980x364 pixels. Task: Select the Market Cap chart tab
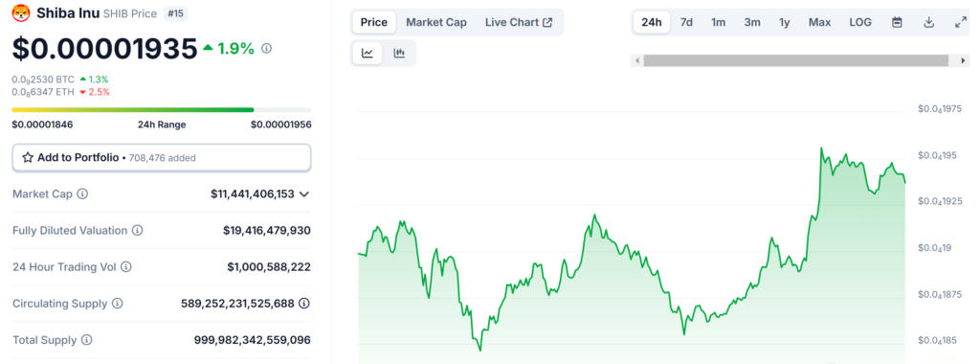click(x=436, y=23)
